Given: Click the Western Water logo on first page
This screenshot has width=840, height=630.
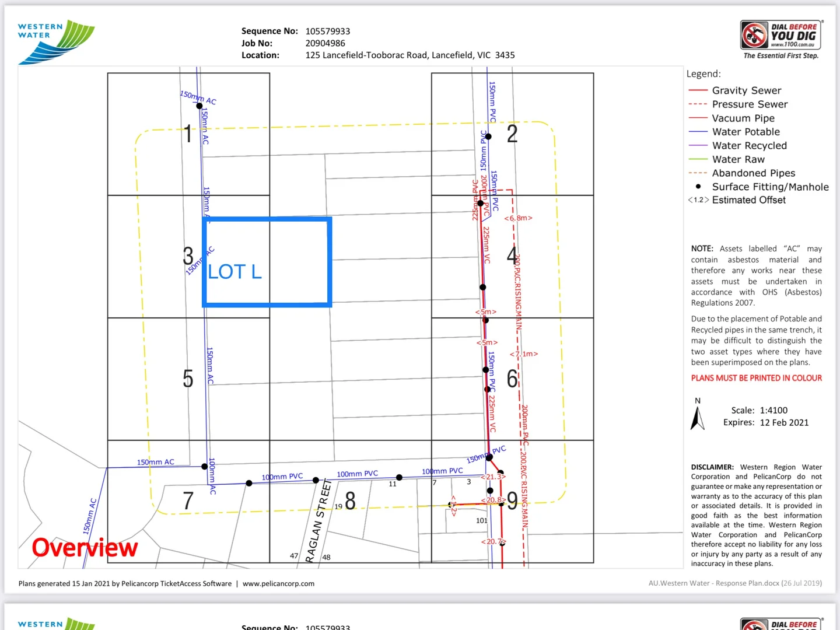Looking at the screenshot, I should pos(56,41).
